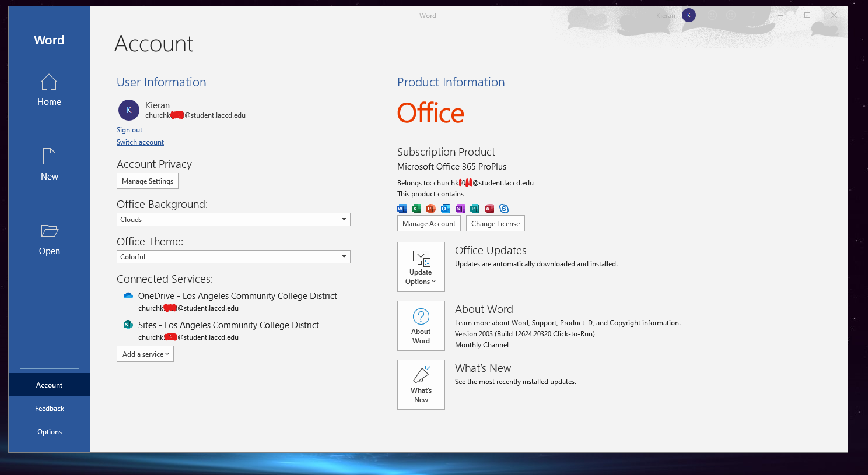Click the Open folder icon
868x475 pixels.
(x=49, y=231)
